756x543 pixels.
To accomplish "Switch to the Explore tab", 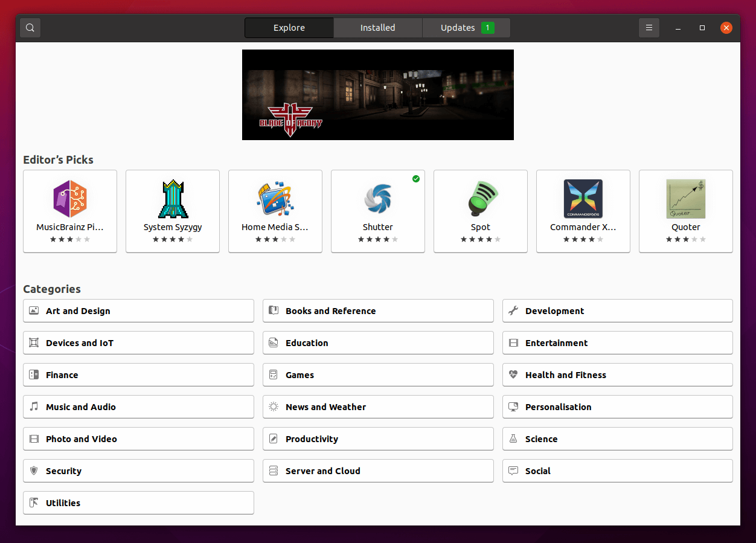I will coord(289,28).
